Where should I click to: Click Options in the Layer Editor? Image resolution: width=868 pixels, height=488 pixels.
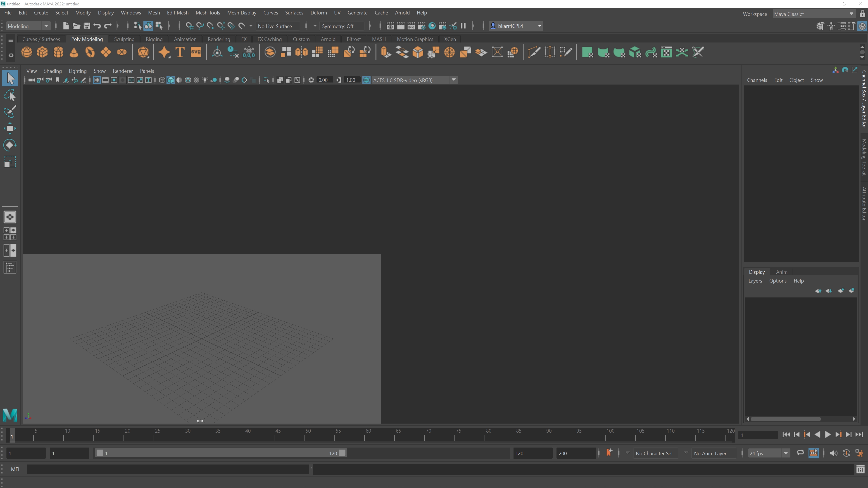click(x=778, y=281)
